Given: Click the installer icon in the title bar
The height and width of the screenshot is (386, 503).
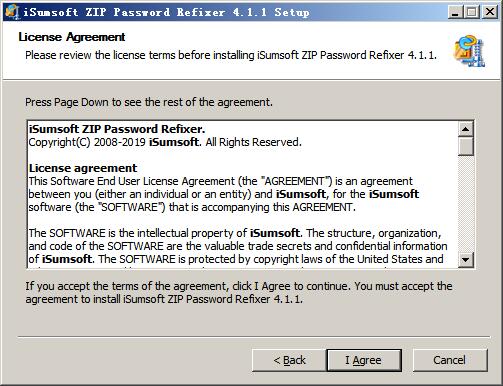Looking at the screenshot, I should point(12,12).
